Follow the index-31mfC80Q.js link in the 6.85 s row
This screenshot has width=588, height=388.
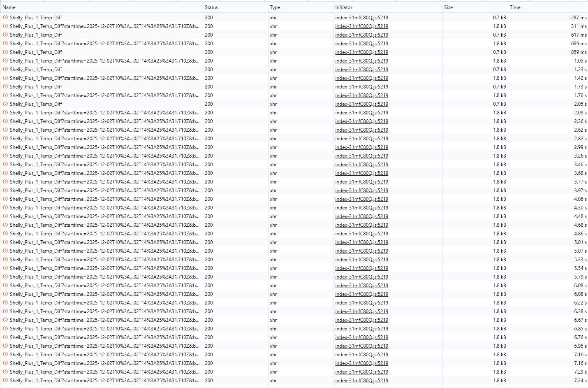(361, 329)
